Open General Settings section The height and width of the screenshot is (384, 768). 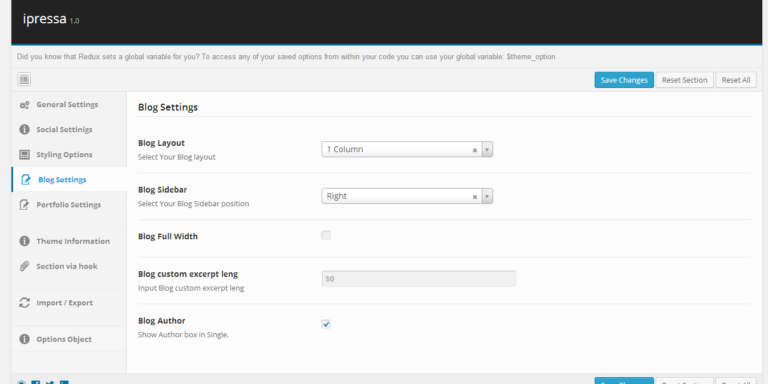(69, 104)
